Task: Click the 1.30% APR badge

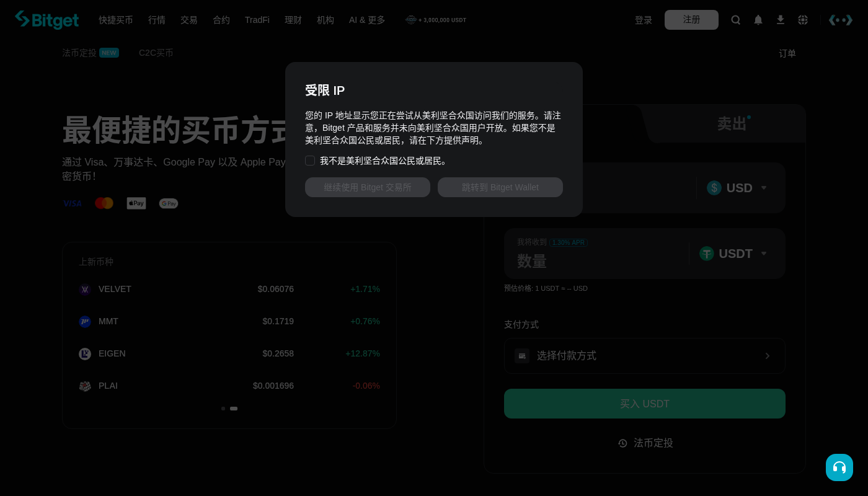Action: 569,242
